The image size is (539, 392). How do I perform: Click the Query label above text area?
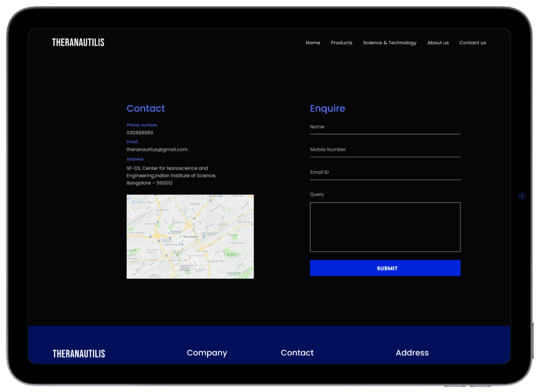[316, 194]
